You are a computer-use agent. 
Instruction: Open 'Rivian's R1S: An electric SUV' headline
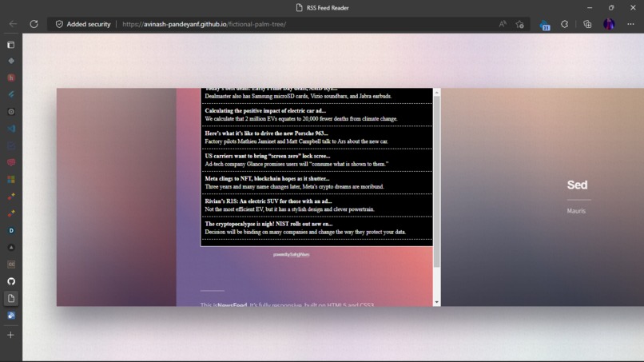pyautogui.click(x=268, y=201)
